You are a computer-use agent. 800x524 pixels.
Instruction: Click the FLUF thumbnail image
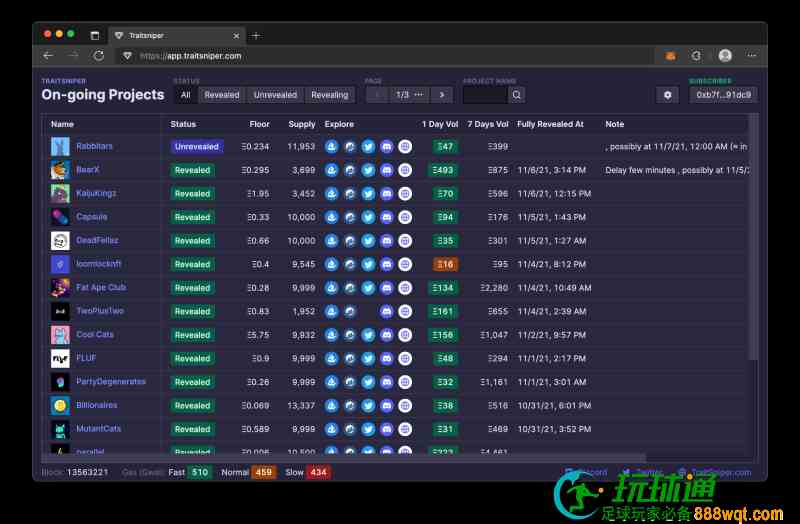point(60,359)
